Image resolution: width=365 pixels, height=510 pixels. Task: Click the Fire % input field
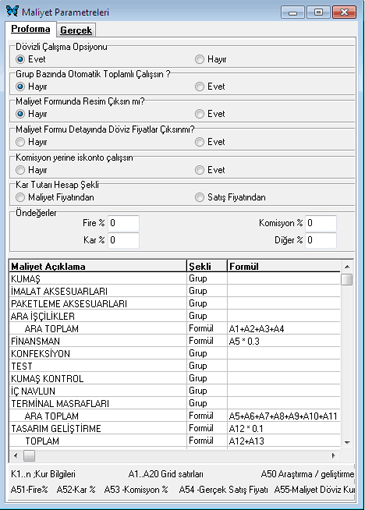point(123,223)
